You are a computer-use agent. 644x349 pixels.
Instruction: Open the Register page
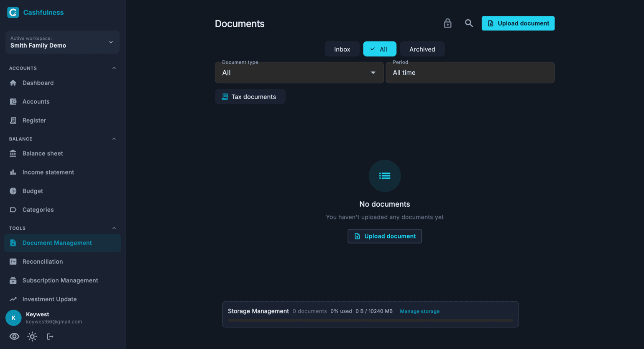click(62, 121)
